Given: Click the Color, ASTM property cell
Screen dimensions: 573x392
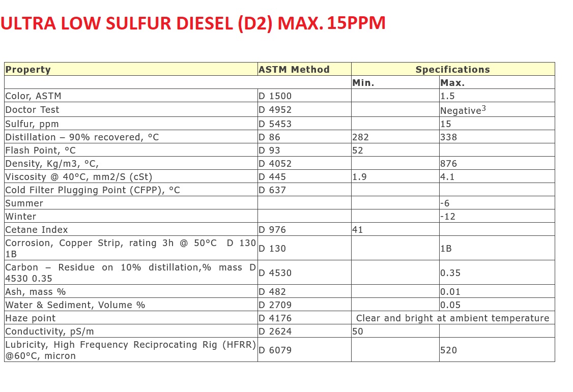Looking at the screenshot, I should 33,96.
